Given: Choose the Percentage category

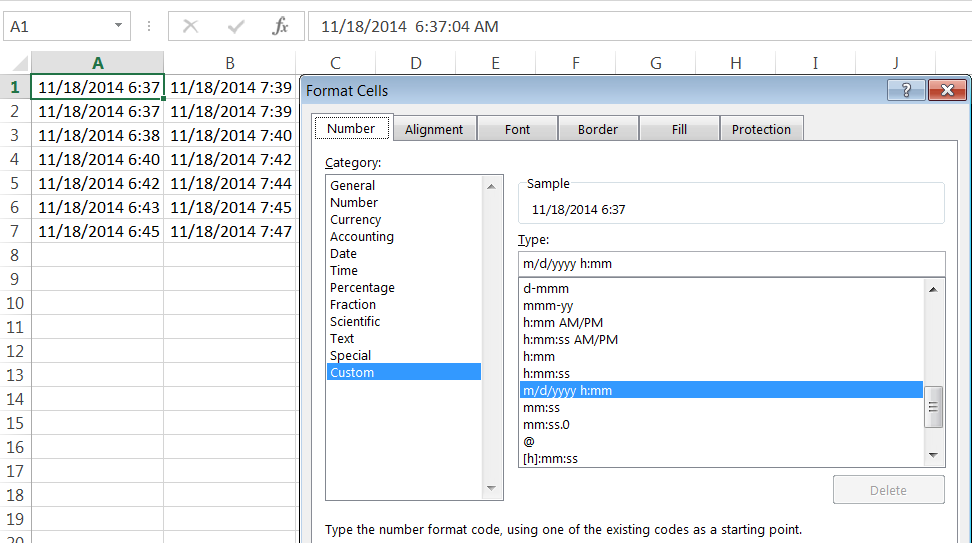Looking at the screenshot, I should coord(362,288).
